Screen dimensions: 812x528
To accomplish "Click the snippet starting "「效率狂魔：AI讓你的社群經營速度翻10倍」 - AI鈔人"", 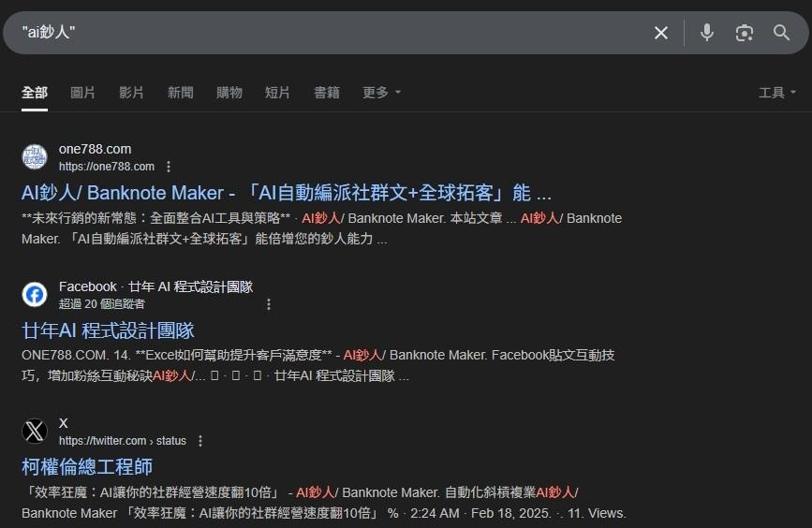I will (x=324, y=503).
